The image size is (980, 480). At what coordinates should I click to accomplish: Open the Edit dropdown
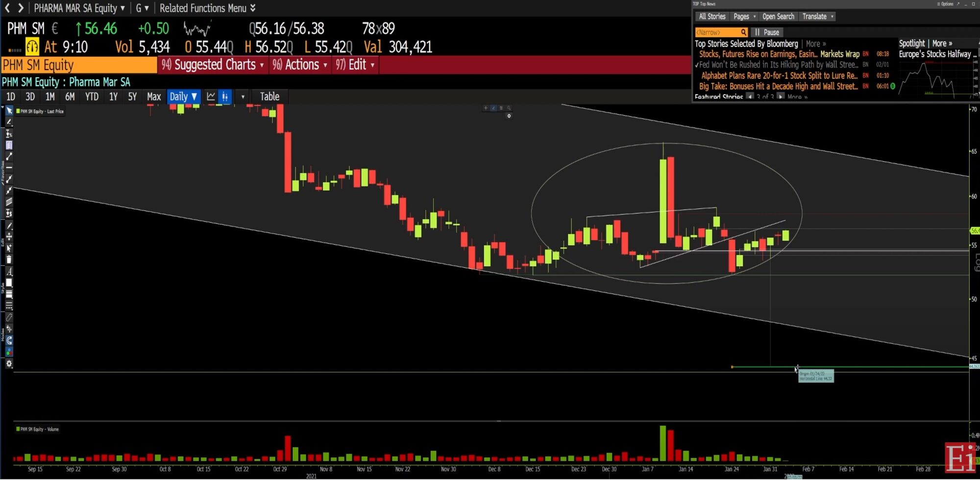(355, 65)
